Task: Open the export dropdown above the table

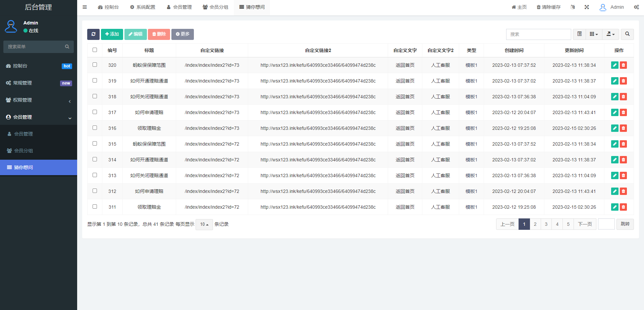Action: 610,34
